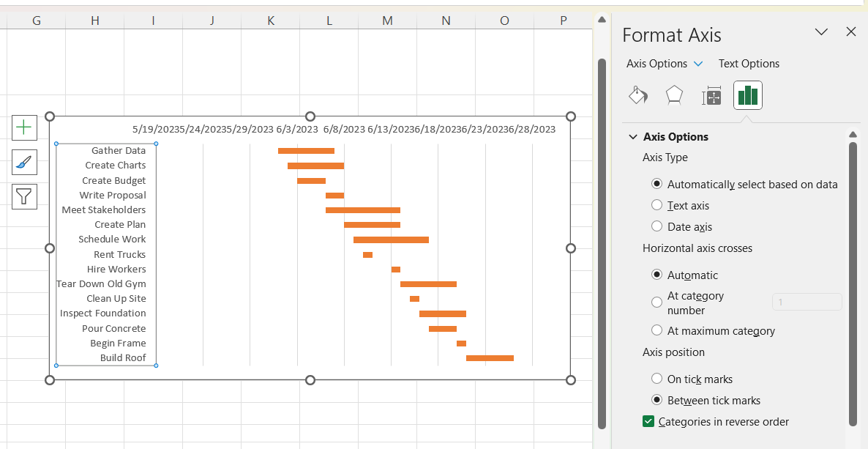Select column G header
Viewport: 868px width, 449px height.
[x=37, y=21]
